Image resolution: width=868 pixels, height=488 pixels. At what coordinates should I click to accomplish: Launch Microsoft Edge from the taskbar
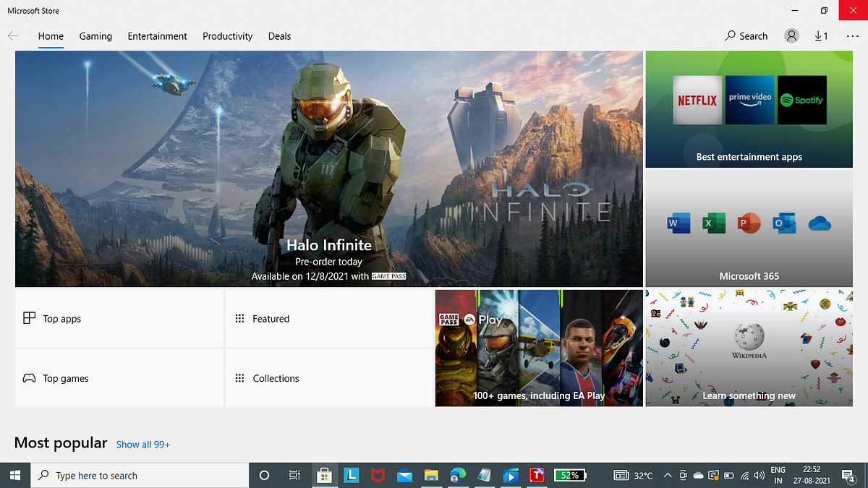pyautogui.click(x=458, y=475)
